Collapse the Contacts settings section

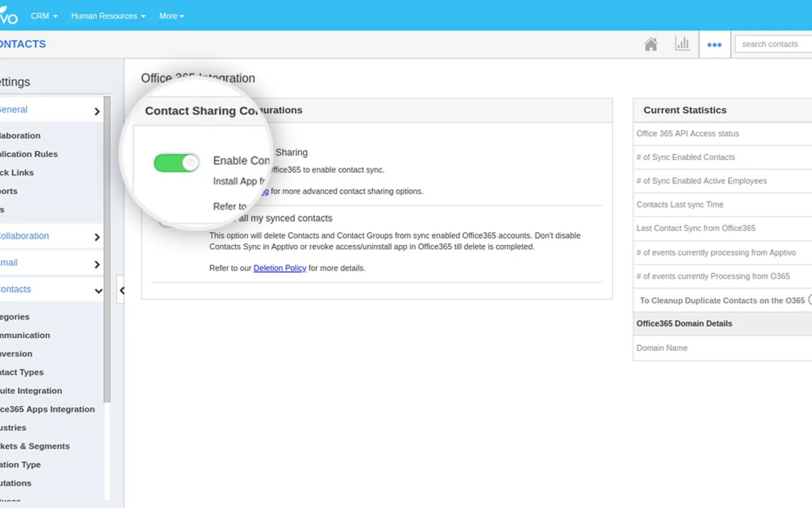point(51,290)
